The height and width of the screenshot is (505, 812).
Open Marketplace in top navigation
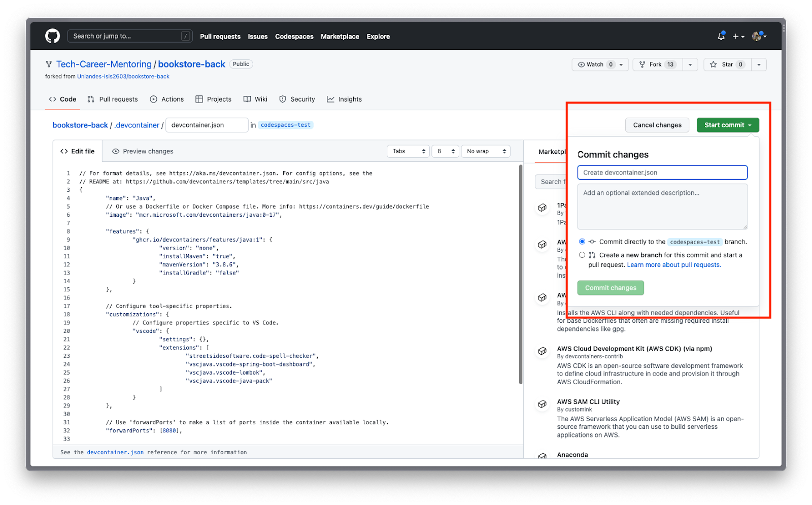(x=340, y=37)
